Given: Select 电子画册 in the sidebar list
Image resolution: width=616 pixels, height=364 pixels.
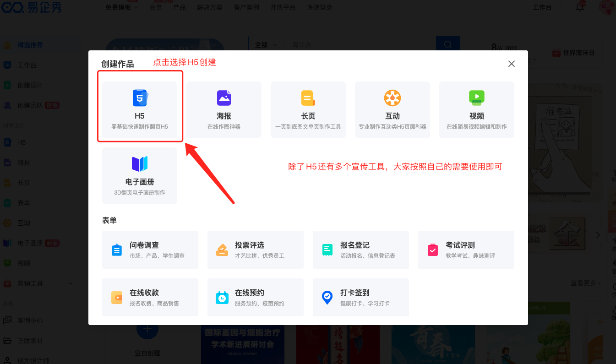Looking at the screenshot, I should tap(30, 243).
